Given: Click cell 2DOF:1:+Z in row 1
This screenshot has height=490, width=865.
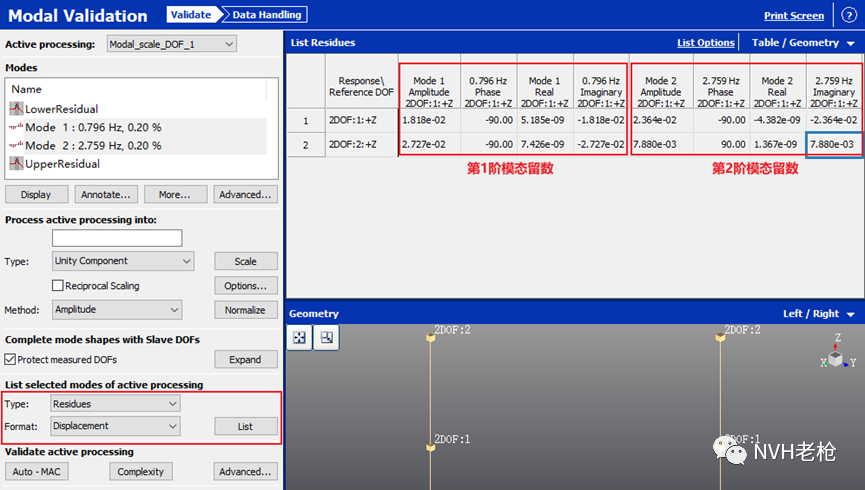Looking at the screenshot, I should (x=361, y=120).
